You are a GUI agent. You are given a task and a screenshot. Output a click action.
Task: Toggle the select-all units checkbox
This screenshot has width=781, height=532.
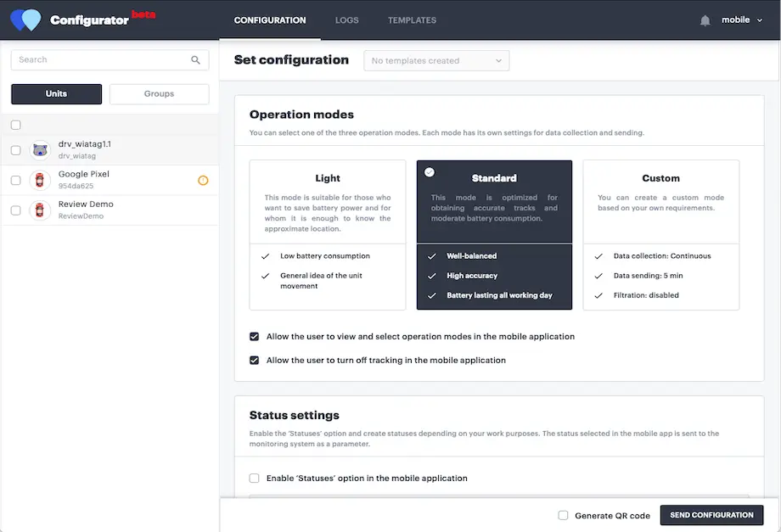pyautogui.click(x=16, y=125)
